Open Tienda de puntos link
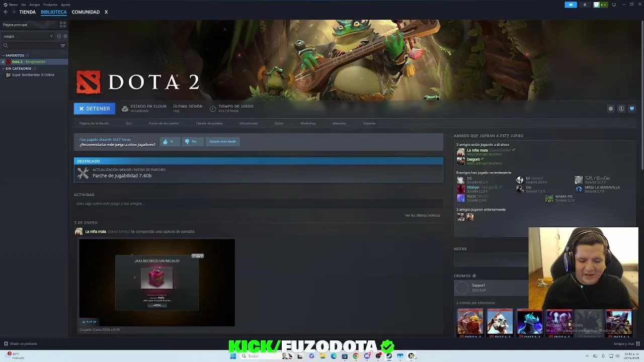 [x=209, y=123]
